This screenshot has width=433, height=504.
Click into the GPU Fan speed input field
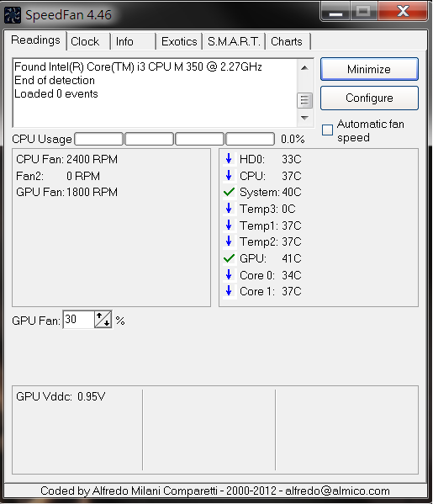click(79, 319)
